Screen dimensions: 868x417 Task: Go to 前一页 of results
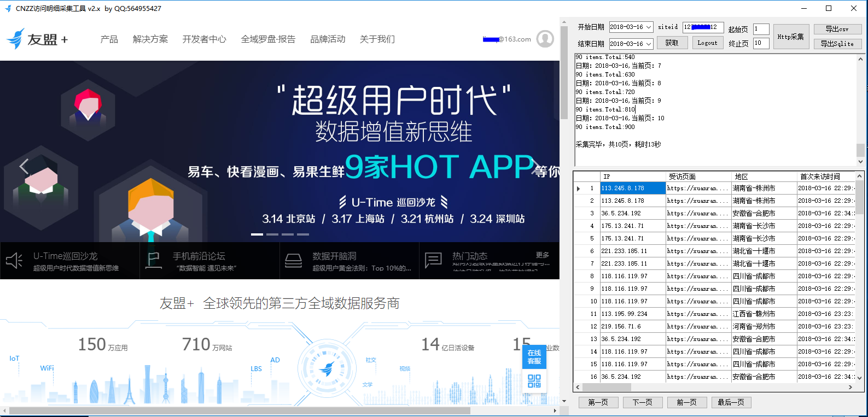pos(687,402)
